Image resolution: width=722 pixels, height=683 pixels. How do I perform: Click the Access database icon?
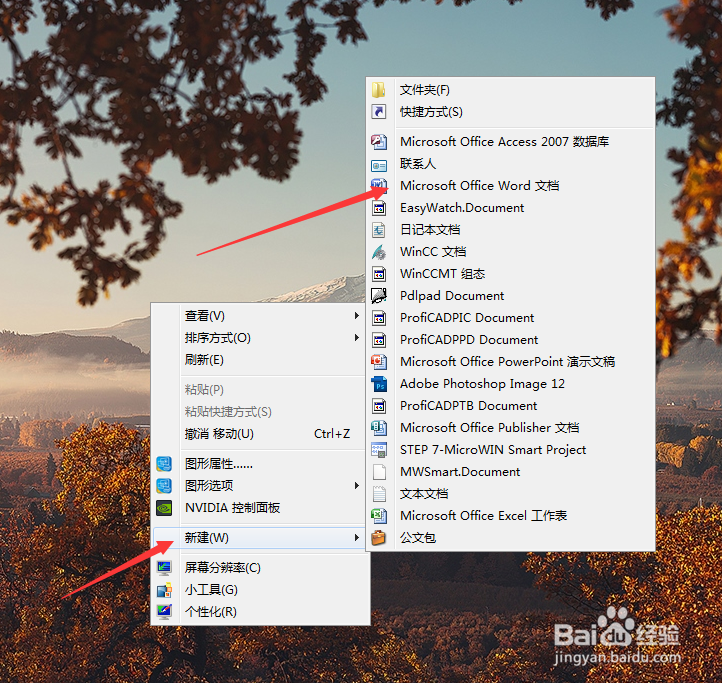(378, 141)
